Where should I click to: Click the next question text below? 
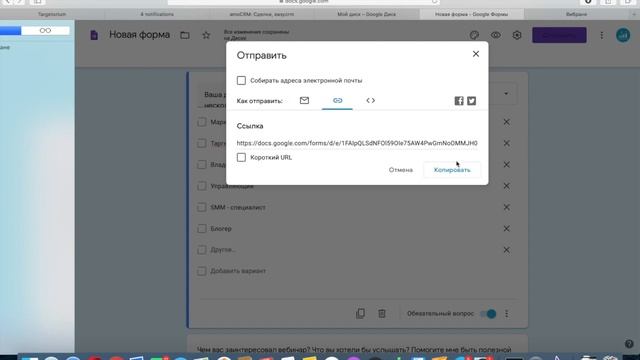click(x=354, y=350)
